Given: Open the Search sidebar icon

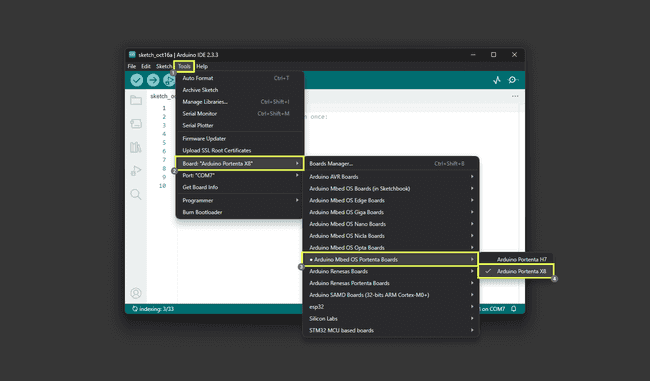Looking at the screenshot, I should tap(136, 194).
